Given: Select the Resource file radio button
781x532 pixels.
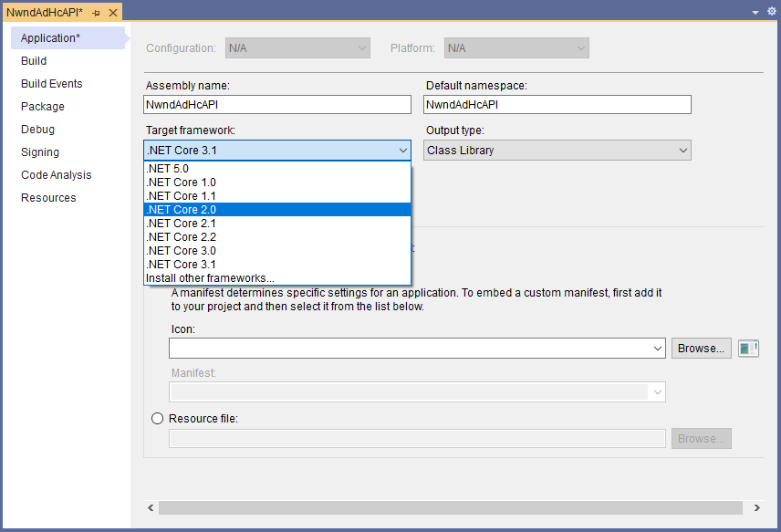Looking at the screenshot, I should tap(158, 419).
